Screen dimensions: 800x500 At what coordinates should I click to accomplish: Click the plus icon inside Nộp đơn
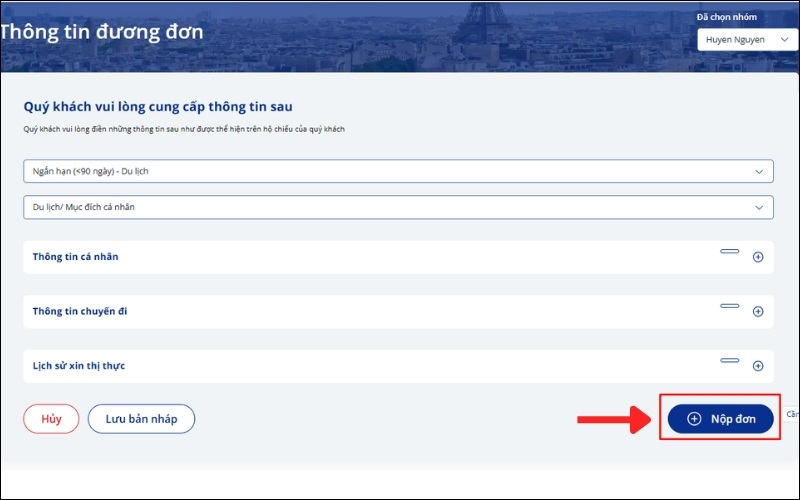[694, 419]
